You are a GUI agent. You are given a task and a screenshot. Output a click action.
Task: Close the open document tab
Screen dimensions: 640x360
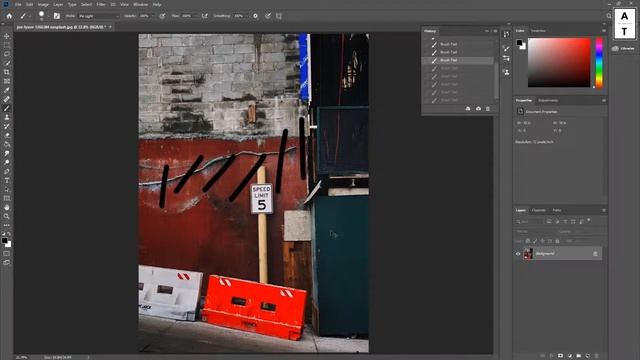click(110, 27)
